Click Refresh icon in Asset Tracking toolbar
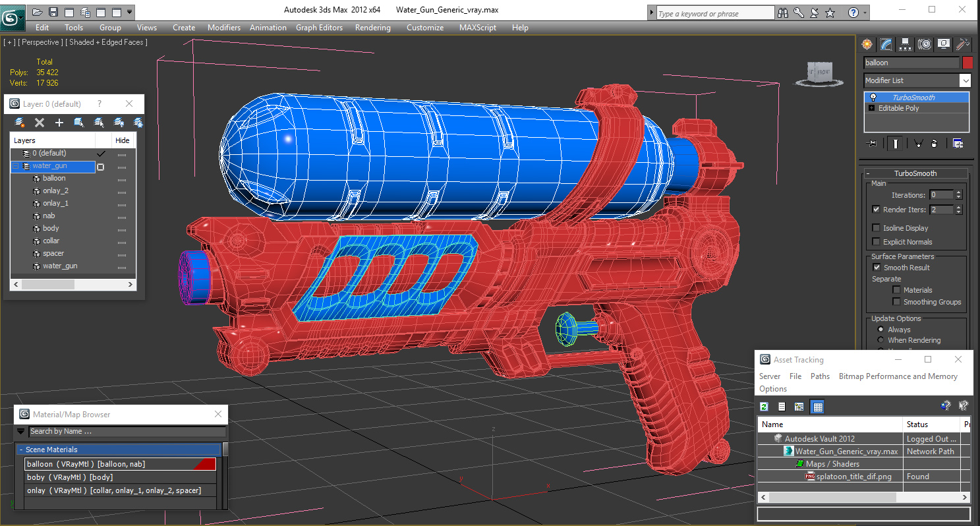The width and height of the screenshot is (980, 526). point(764,407)
